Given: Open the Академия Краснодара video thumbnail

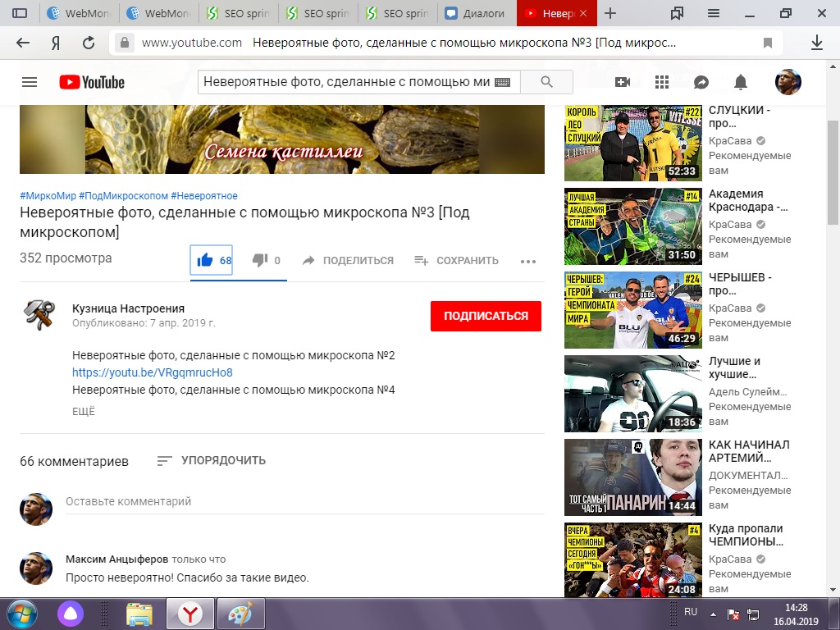Looking at the screenshot, I should [633, 226].
